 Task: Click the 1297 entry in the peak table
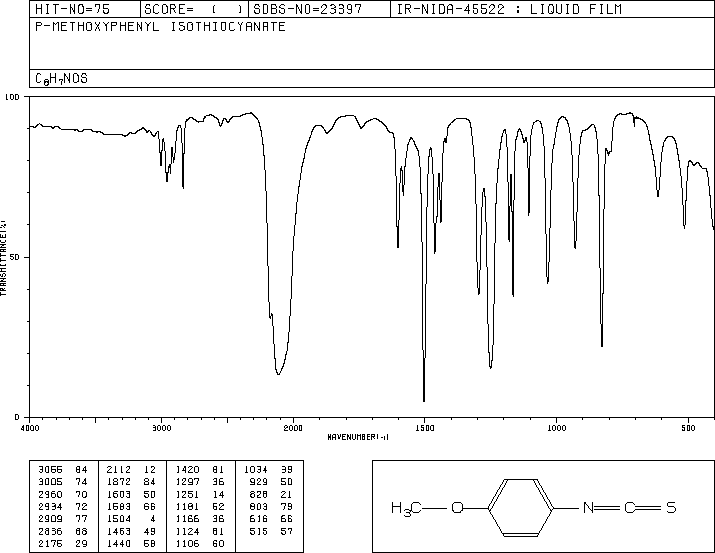pos(187,482)
